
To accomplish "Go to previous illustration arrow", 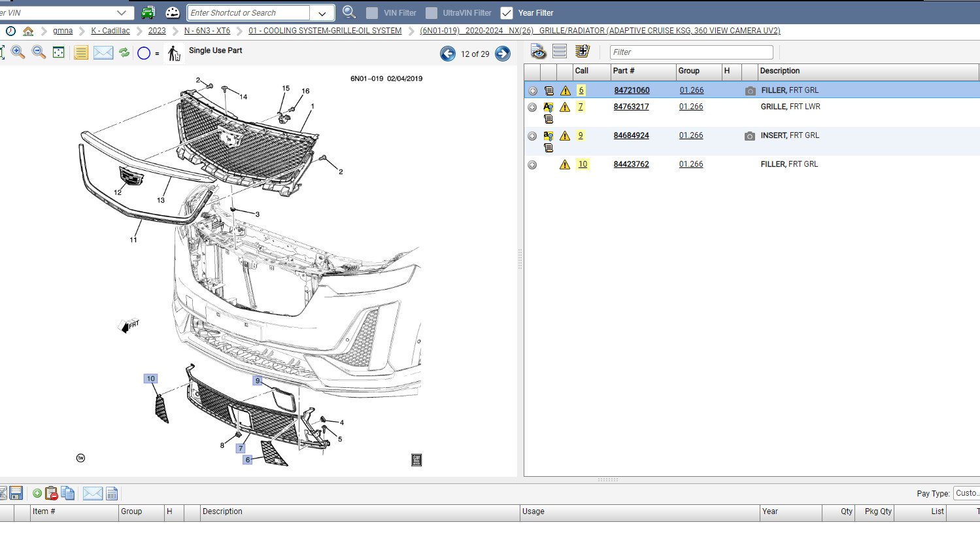I will pos(448,54).
